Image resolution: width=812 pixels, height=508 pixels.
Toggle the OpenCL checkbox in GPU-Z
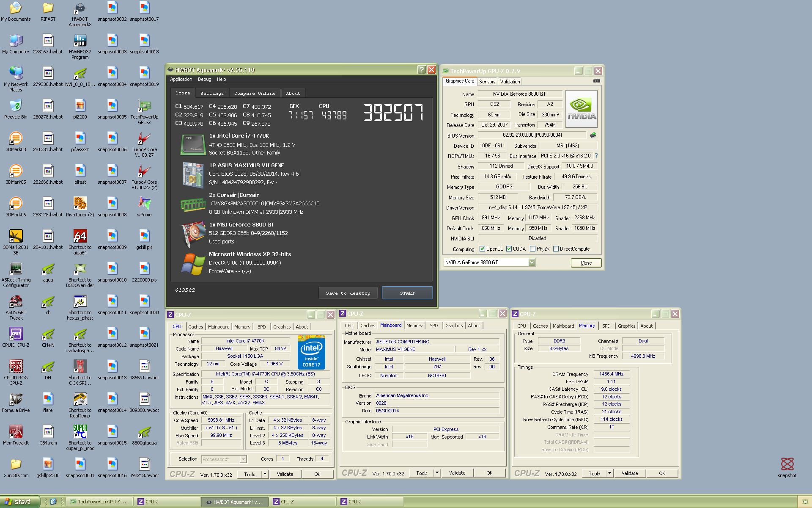click(482, 249)
